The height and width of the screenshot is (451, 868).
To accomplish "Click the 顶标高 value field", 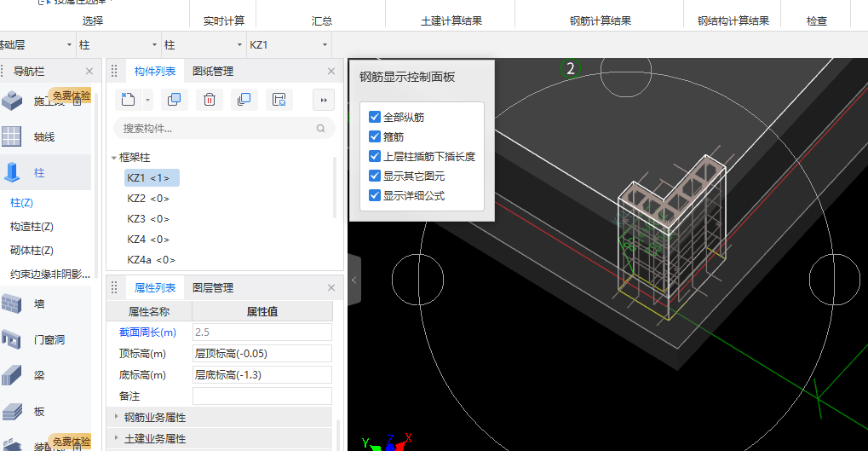I will (262, 354).
